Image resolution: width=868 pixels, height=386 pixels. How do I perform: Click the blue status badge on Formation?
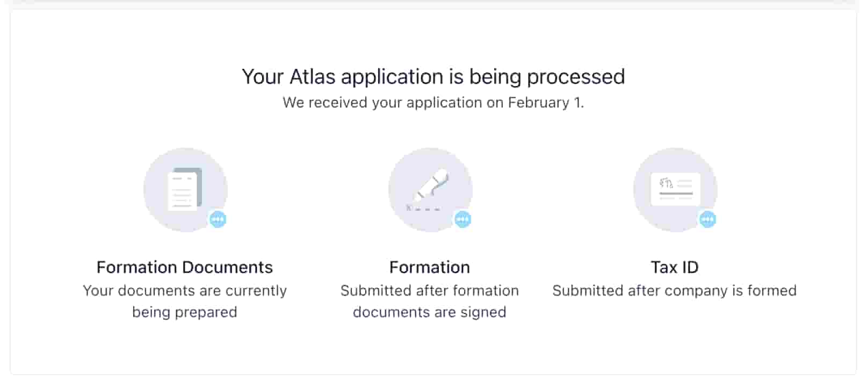462,219
